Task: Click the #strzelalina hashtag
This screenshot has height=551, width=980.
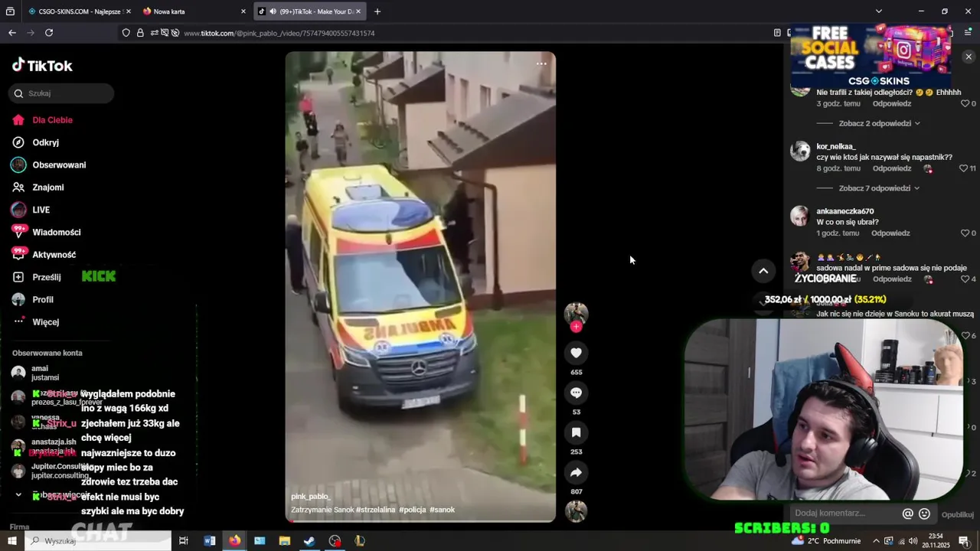Action: click(x=375, y=510)
